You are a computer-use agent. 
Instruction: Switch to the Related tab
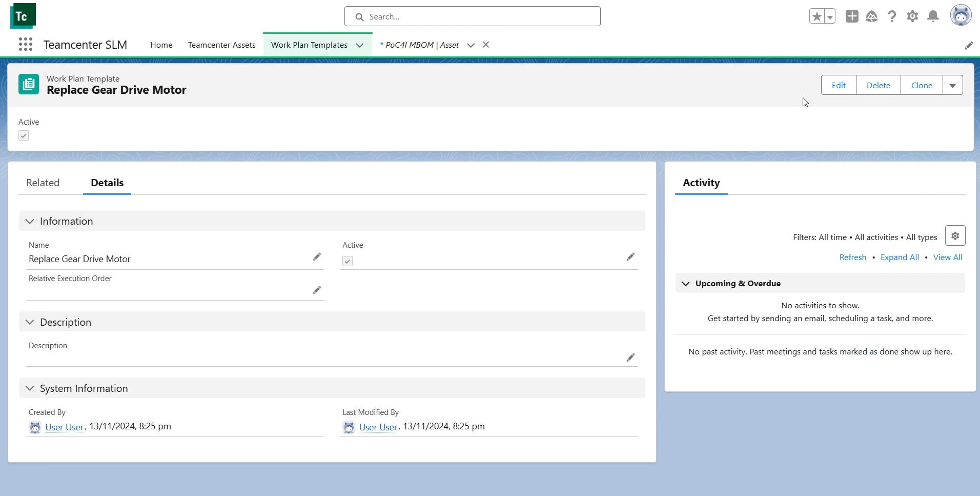tap(43, 183)
